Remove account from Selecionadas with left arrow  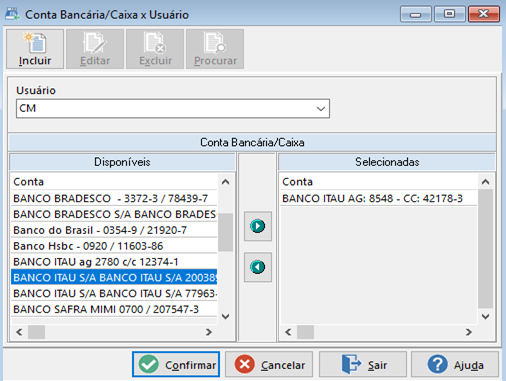point(258,267)
